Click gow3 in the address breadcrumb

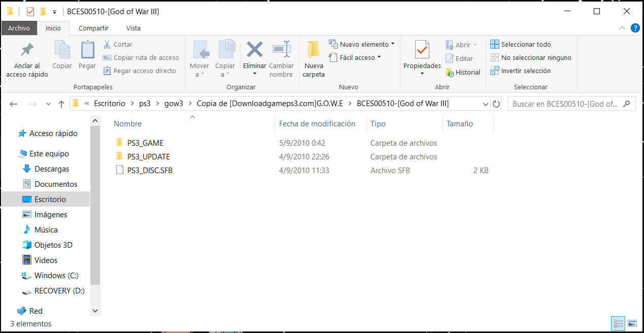[174, 104]
